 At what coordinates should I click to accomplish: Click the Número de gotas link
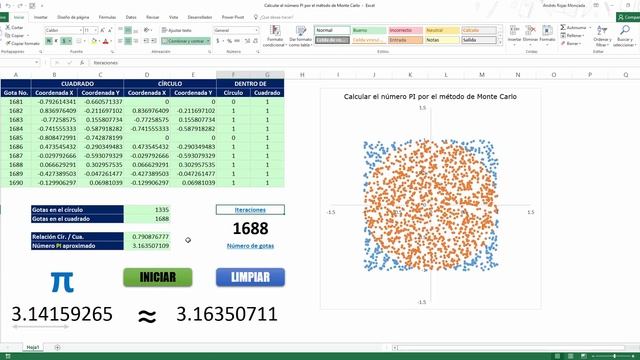tap(250, 246)
